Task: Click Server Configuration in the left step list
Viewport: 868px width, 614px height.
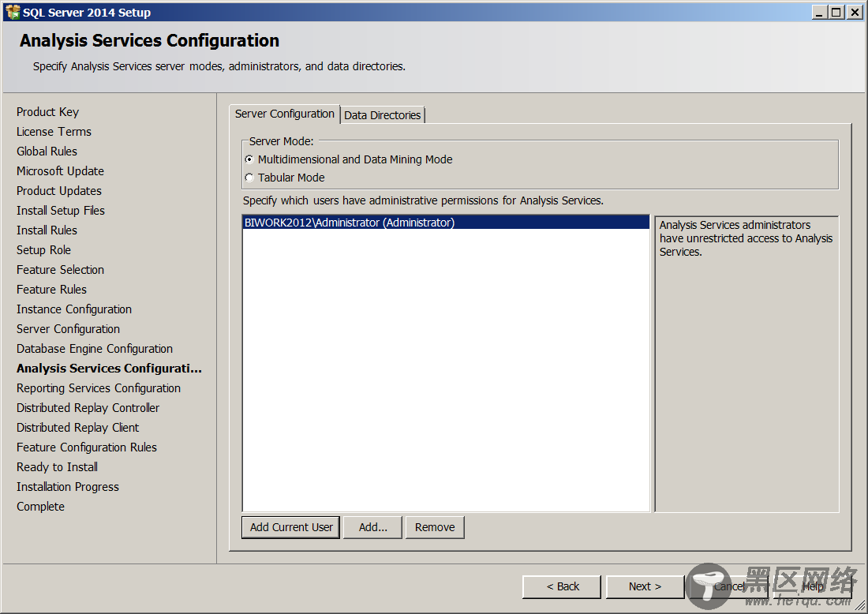Action: 68,329
